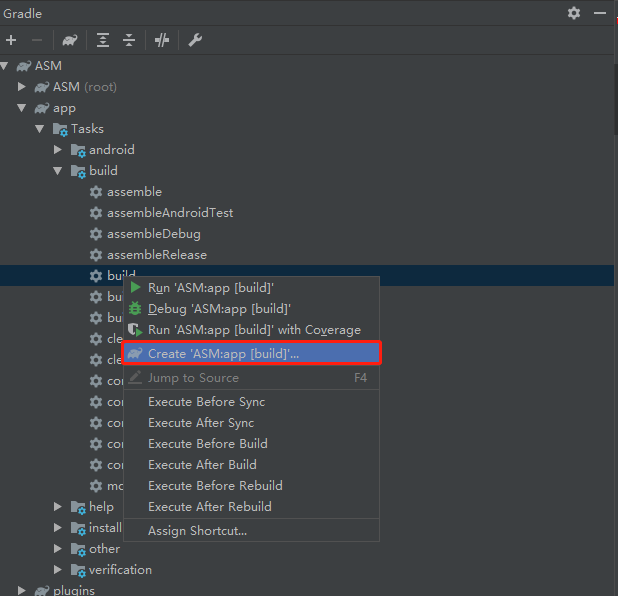
Task: Toggle Execute Before Rebuild option
Action: point(251,486)
